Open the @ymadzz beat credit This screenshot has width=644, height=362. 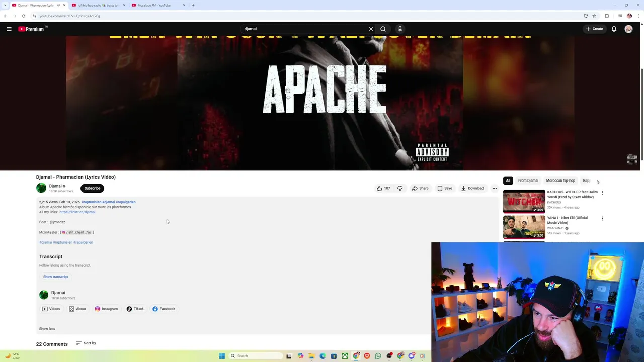57,222
